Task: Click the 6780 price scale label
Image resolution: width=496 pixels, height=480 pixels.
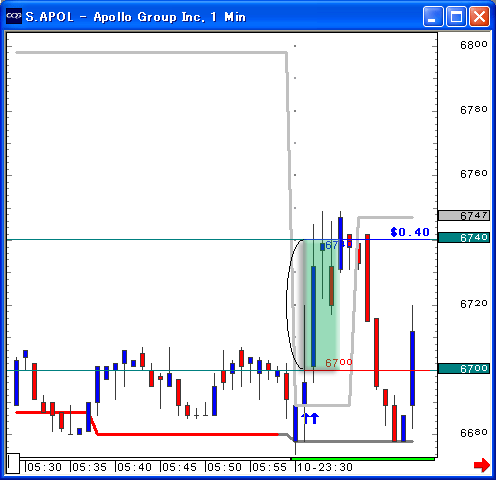Action: point(474,110)
